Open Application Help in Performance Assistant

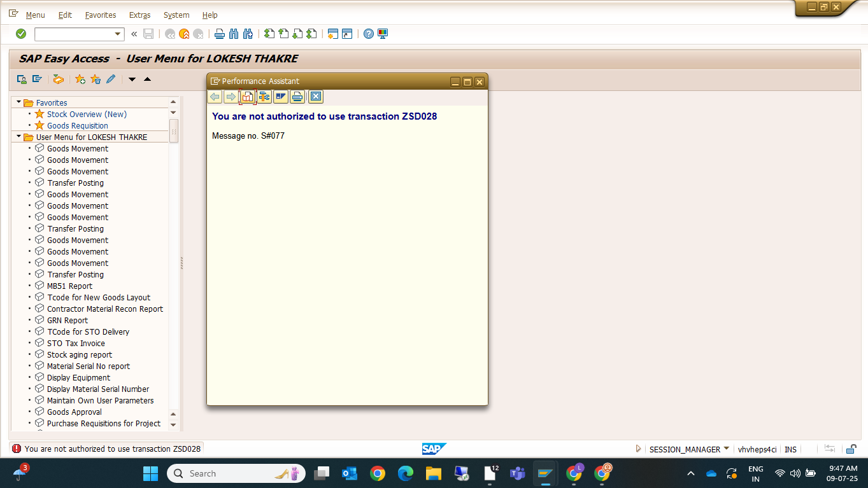248,97
